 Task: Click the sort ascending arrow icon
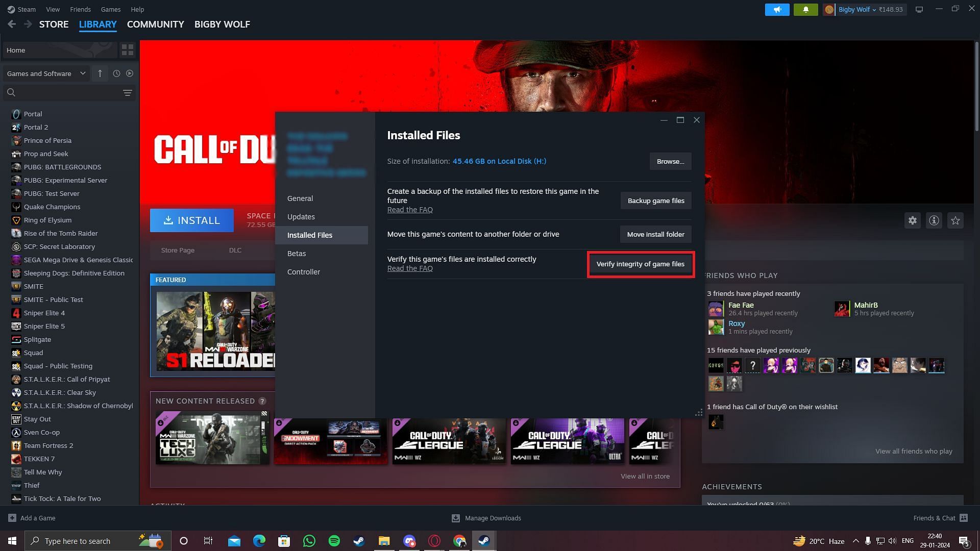click(100, 73)
